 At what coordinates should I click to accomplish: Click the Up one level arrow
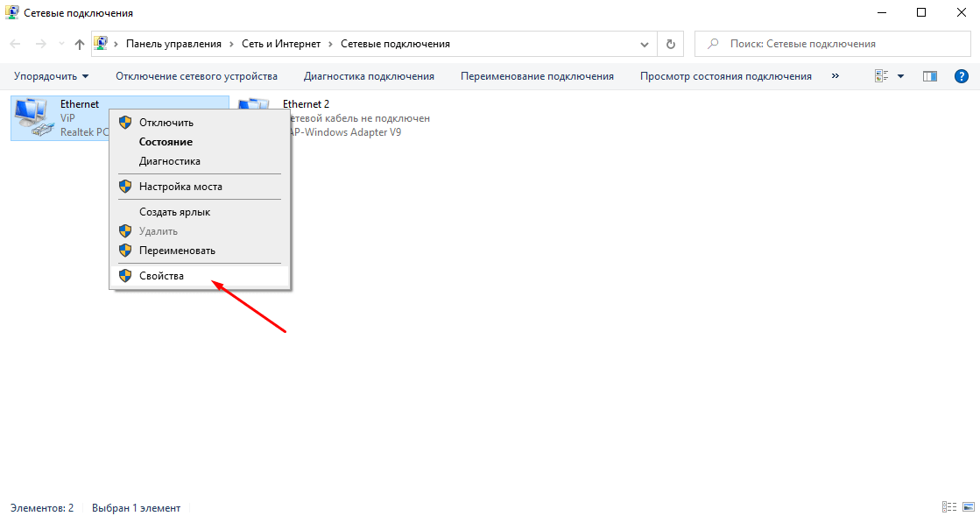80,44
